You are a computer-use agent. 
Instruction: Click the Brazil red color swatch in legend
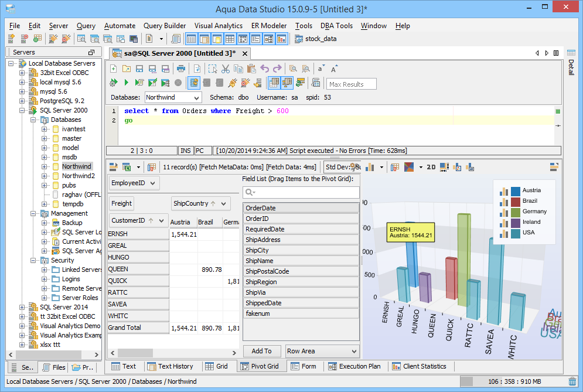click(516, 202)
